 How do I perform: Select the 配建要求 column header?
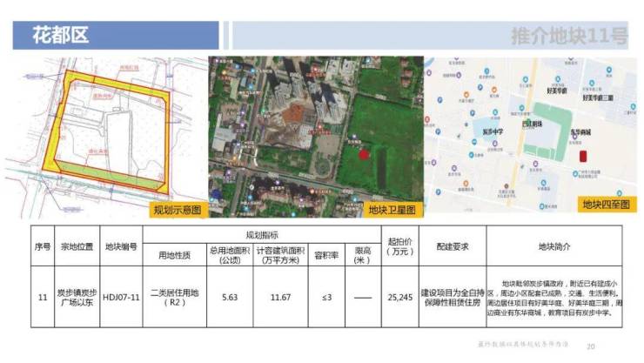point(453,246)
